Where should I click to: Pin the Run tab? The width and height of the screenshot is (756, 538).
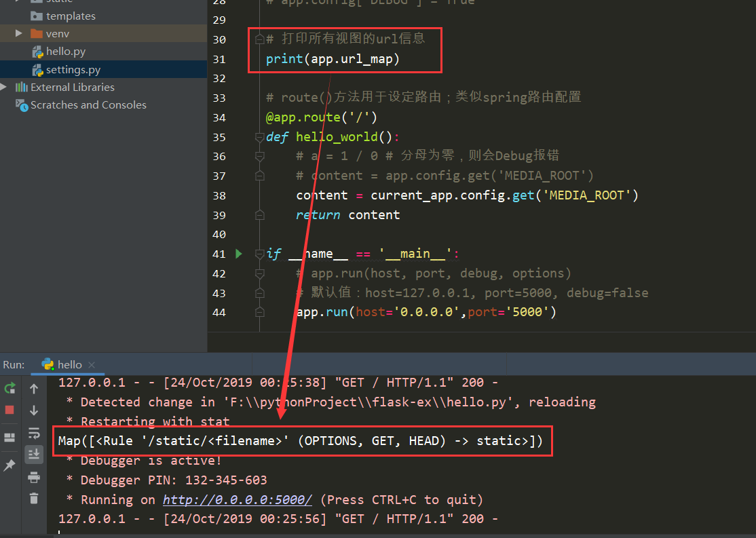pos(10,465)
